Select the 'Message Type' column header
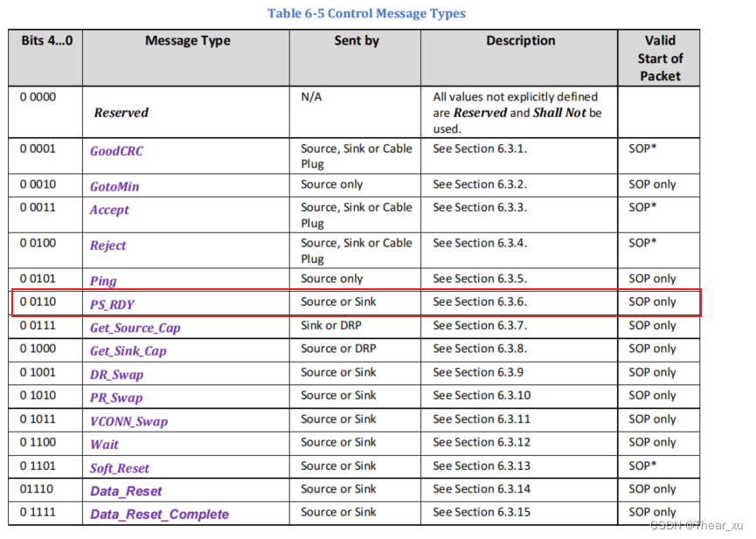This screenshot has width=756, height=539. click(x=188, y=41)
